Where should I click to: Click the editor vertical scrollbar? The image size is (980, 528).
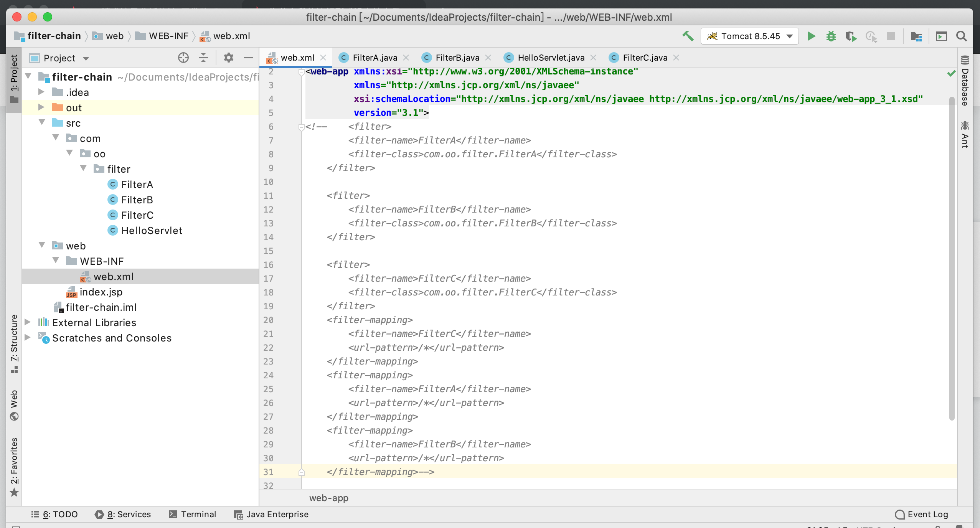(952, 259)
